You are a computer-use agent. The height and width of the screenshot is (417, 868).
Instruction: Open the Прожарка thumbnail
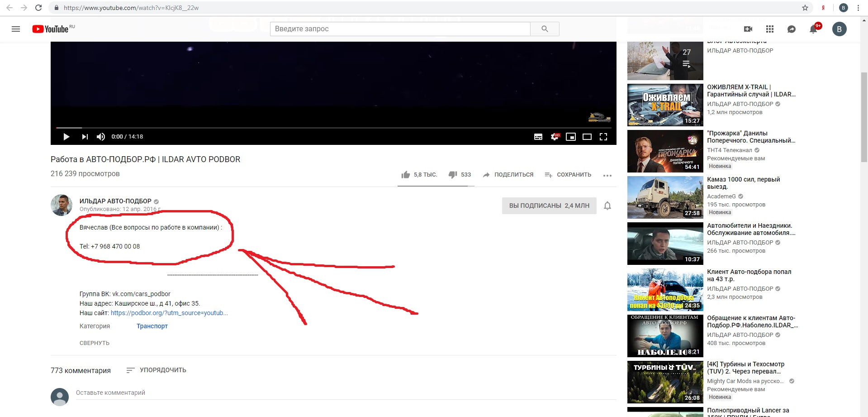pos(665,151)
